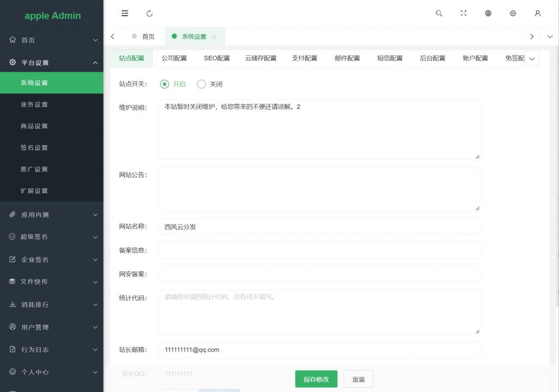Open the gear settings icon in header
559x392 pixels.
click(513, 13)
